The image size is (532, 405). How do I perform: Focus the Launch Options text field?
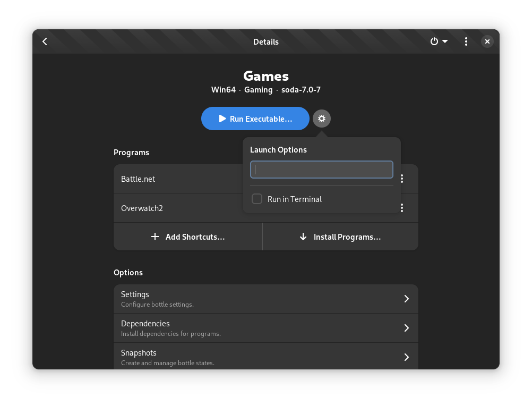click(321, 170)
